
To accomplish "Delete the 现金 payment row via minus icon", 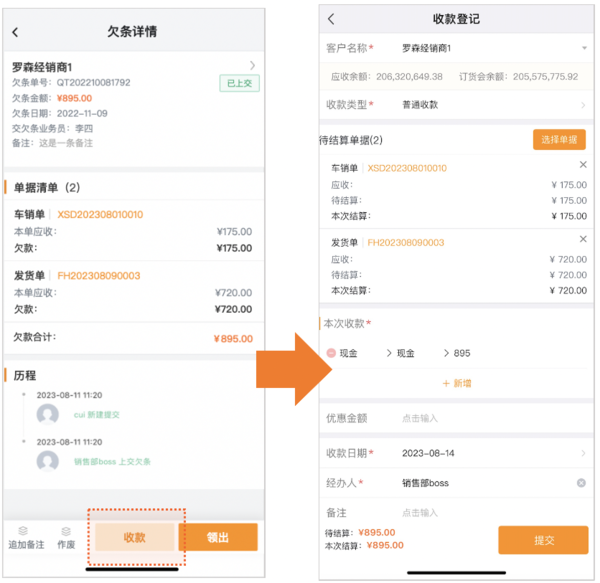I will tap(331, 353).
